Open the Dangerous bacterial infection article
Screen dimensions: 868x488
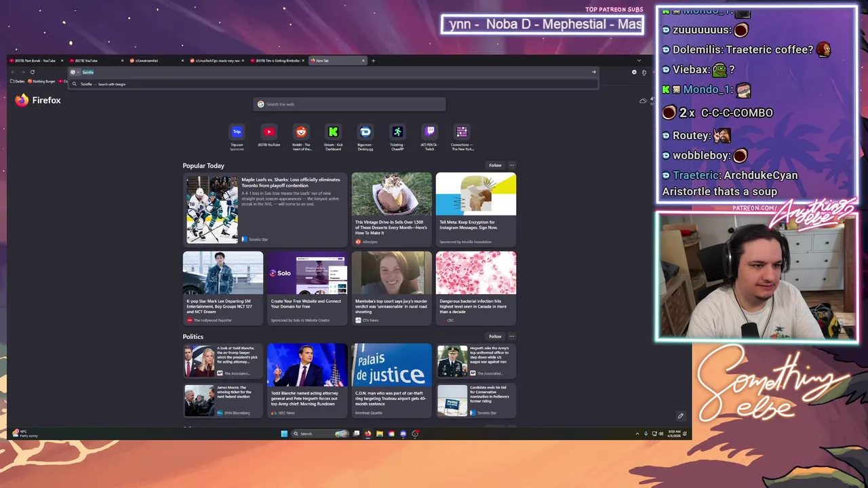(x=475, y=289)
